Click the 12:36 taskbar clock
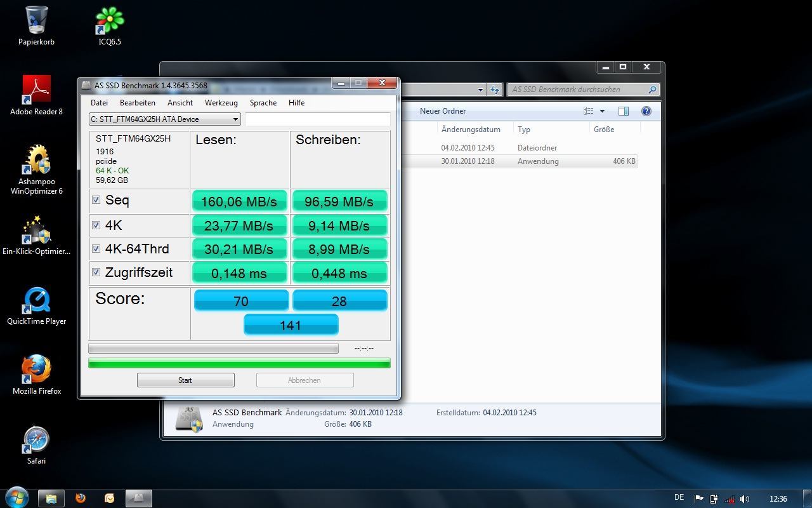The image size is (812, 508). (x=778, y=499)
